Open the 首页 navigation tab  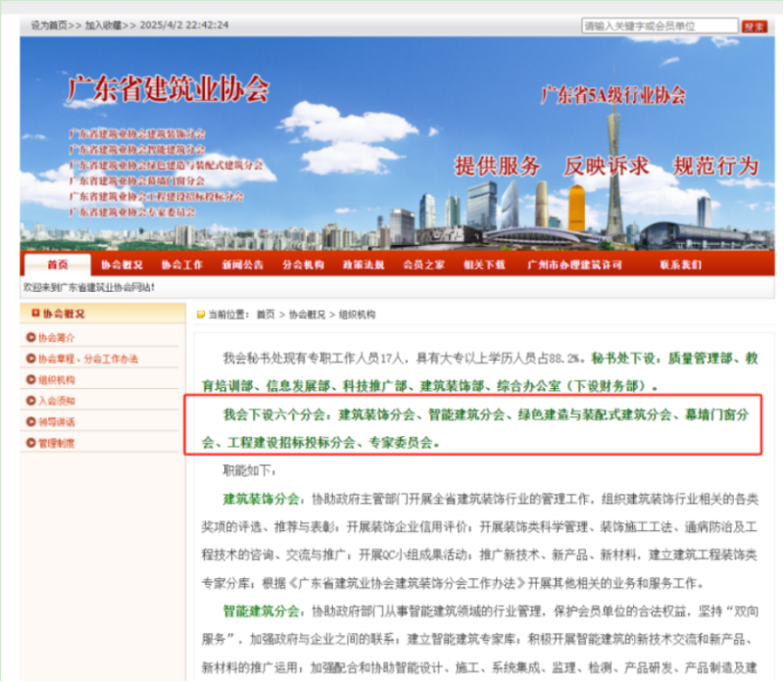58,265
